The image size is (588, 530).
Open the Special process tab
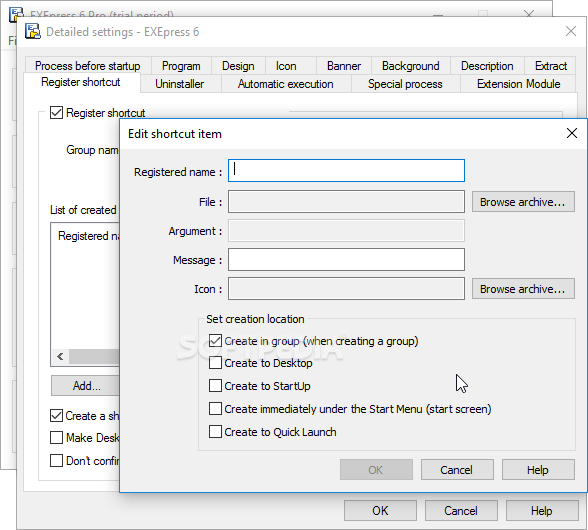[405, 84]
